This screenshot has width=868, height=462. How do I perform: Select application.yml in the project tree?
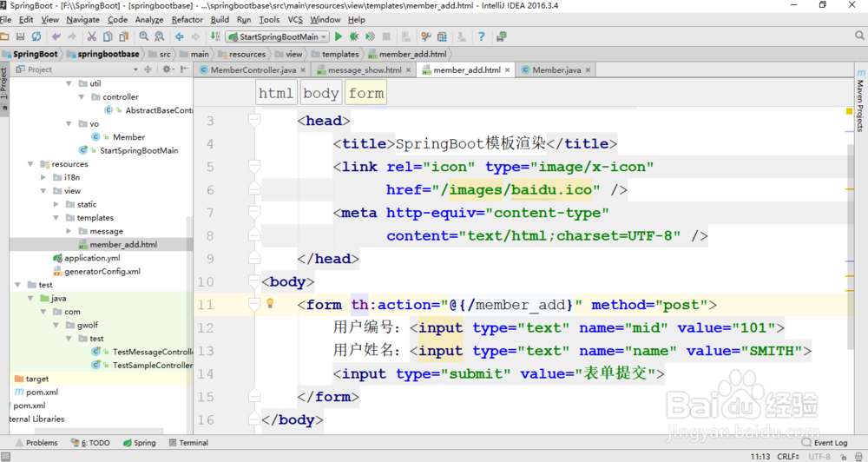[86, 258]
